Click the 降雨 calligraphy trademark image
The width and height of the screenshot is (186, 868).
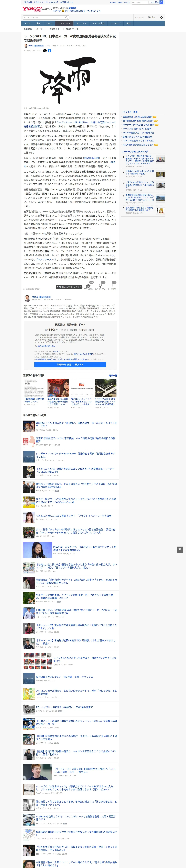pyautogui.click(x=70, y=80)
